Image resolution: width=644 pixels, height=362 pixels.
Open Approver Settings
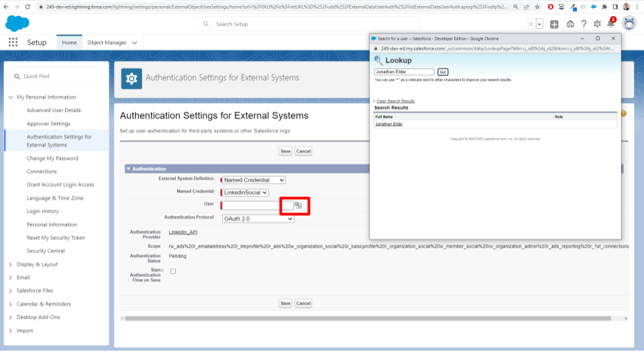click(48, 123)
